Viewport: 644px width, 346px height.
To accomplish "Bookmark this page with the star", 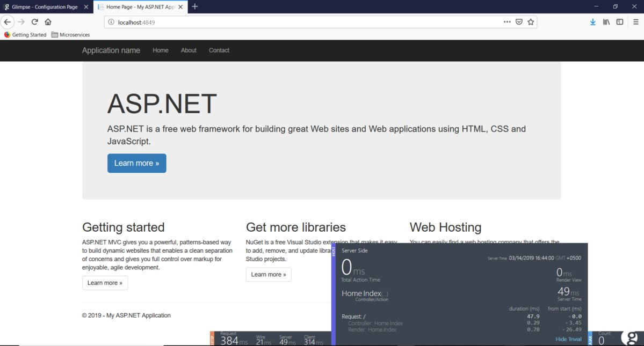I will click(x=531, y=22).
